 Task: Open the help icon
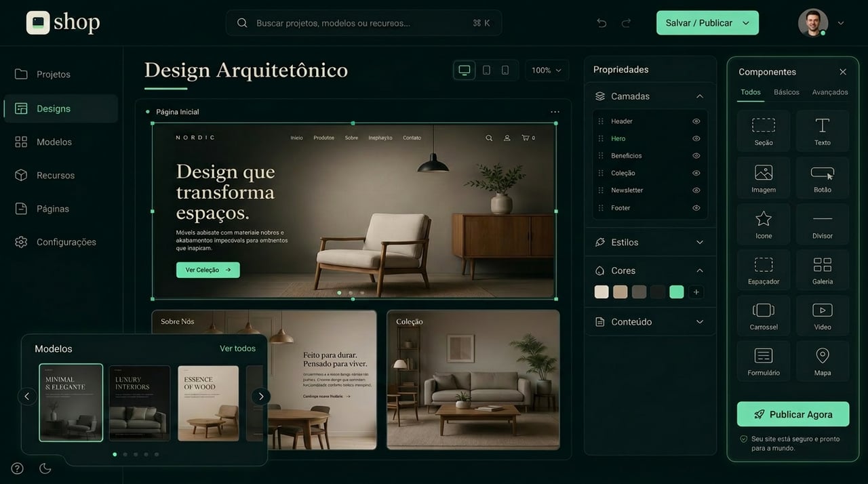pyautogui.click(x=17, y=468)
